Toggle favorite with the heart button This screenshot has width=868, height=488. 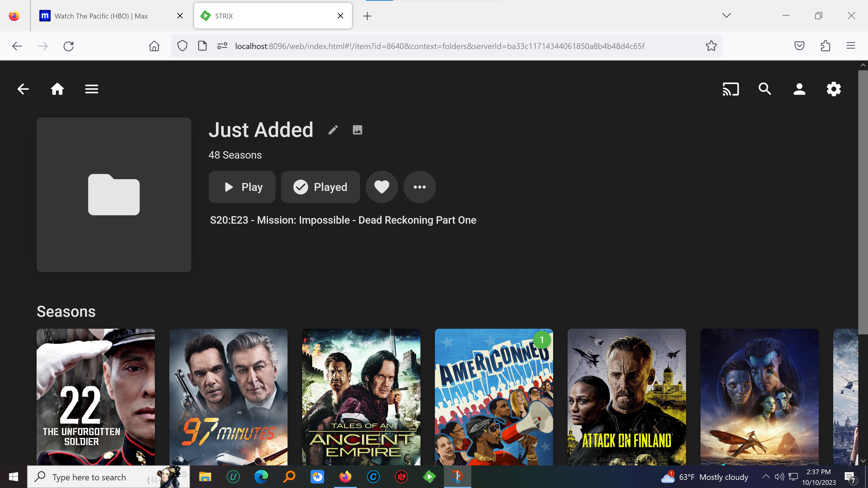(381, 187)
